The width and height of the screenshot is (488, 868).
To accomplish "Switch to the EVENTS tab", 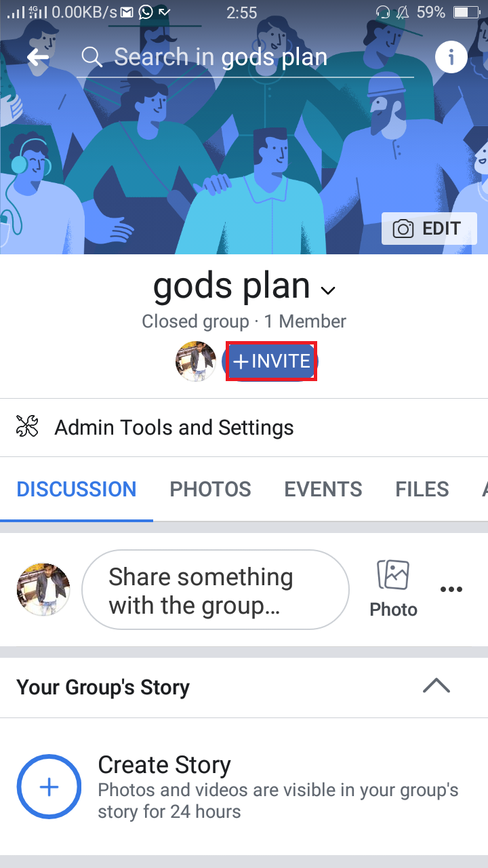I will (323, 489).
